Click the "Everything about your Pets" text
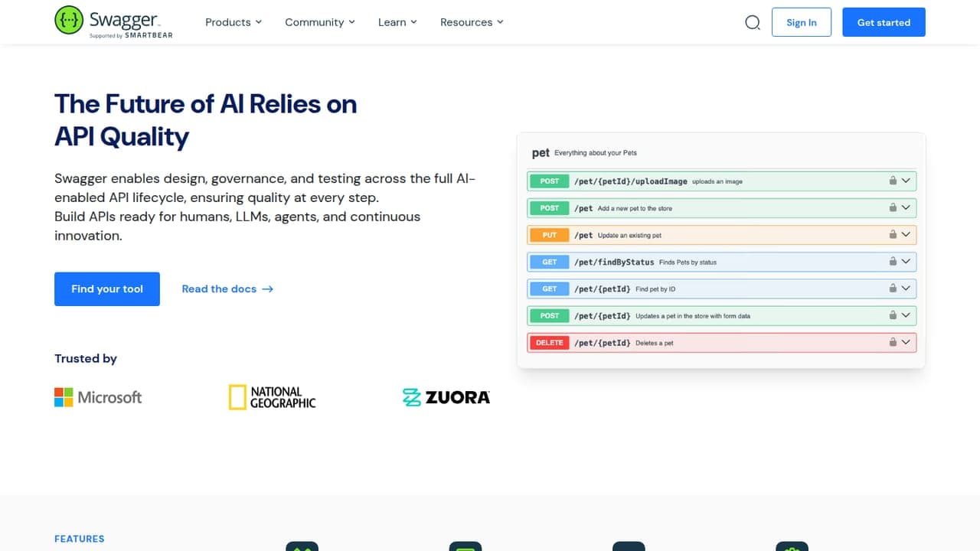Viewport: 980px width, 551px height. coord(596,153)
